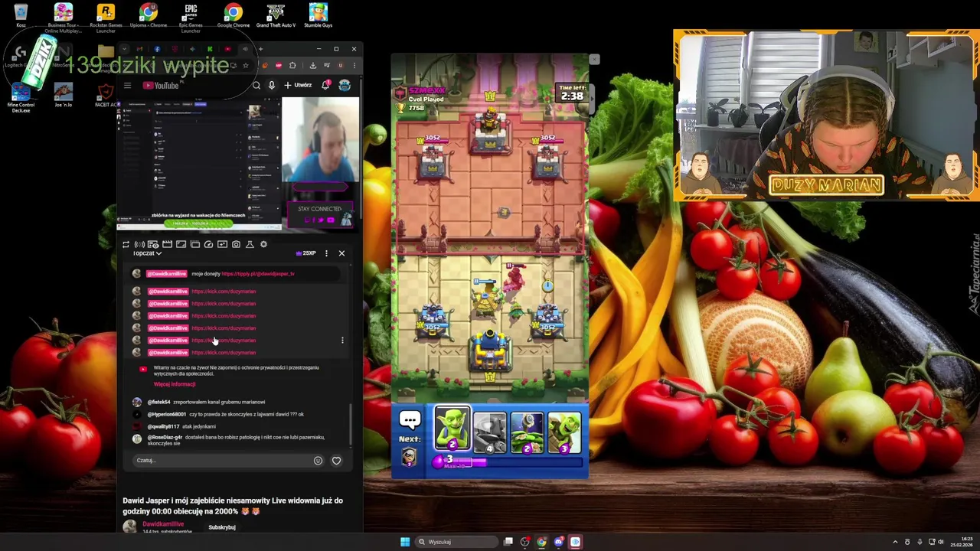
Task: Open the chat emoji picker
Action: click(318, 461)
